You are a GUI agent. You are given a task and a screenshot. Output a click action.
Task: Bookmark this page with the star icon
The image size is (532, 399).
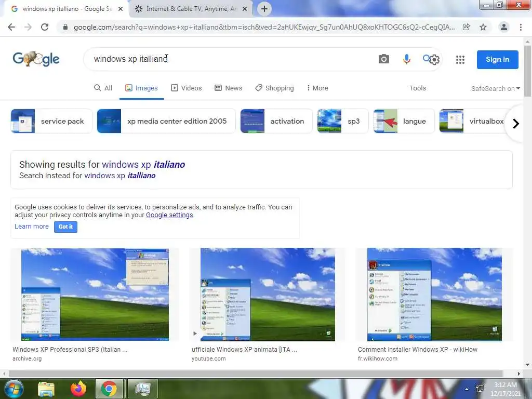pyautogui.click(x=483, y=27)
